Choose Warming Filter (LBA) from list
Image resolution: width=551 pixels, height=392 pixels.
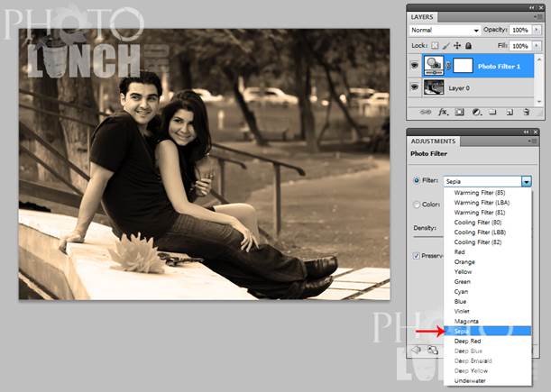point(487,203)
